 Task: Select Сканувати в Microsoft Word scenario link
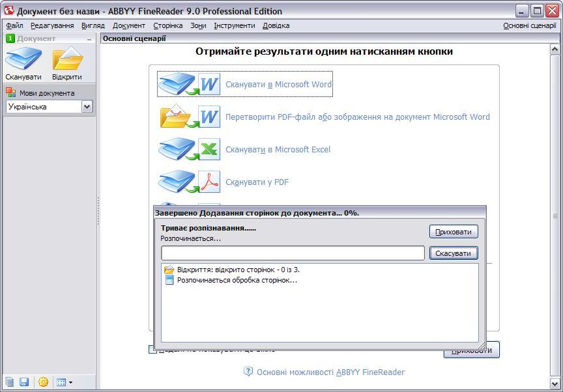pos(279,84)
